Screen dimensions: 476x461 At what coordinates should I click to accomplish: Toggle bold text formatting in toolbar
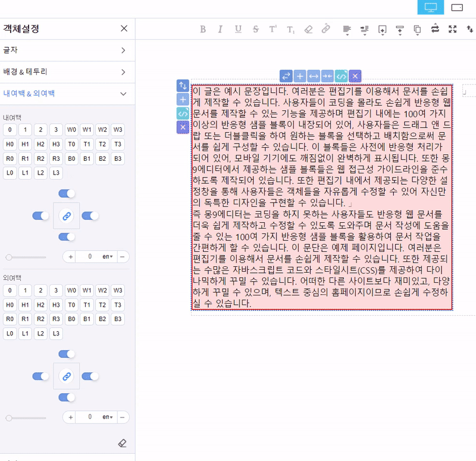pos(203,29)
